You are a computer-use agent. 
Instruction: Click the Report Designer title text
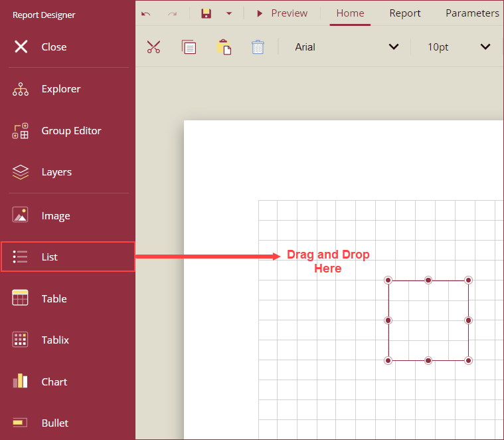coord(44,15)
